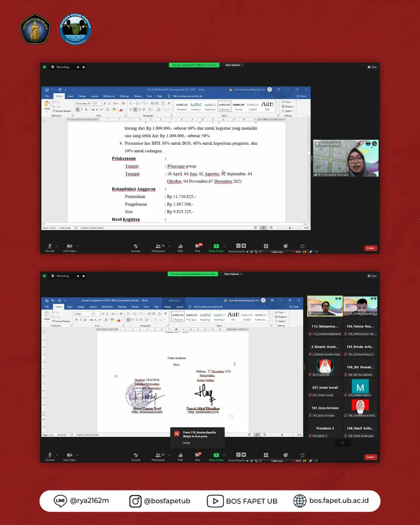
Task: Click Unmute in the Lembar Pengesahan meeting window
Action: point(49,457)
